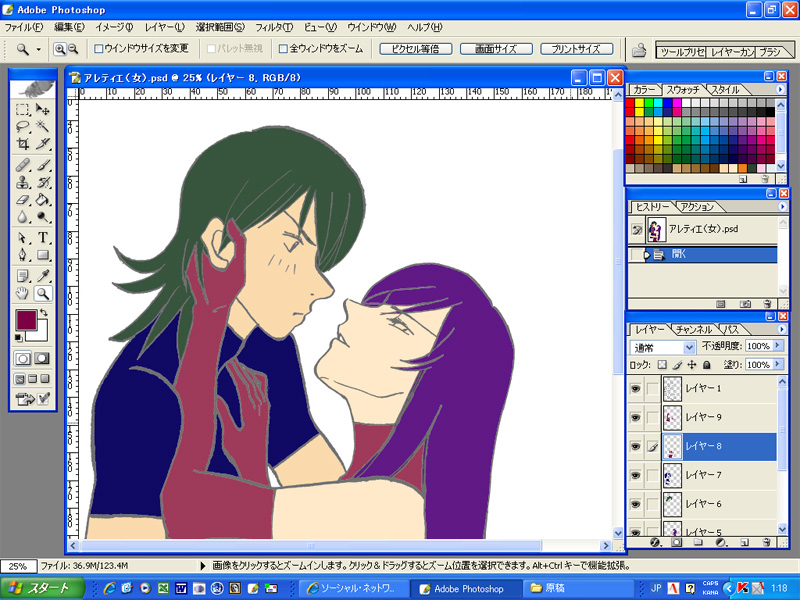This screenshot has width=800, height=600.
Task: Switch to the スタイル tab
Action: point(724,89)
